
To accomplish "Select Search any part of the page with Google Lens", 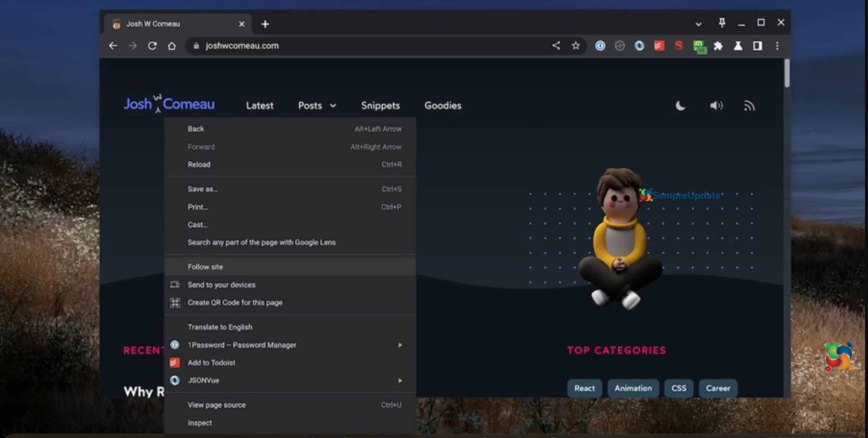I will [290, 242].
